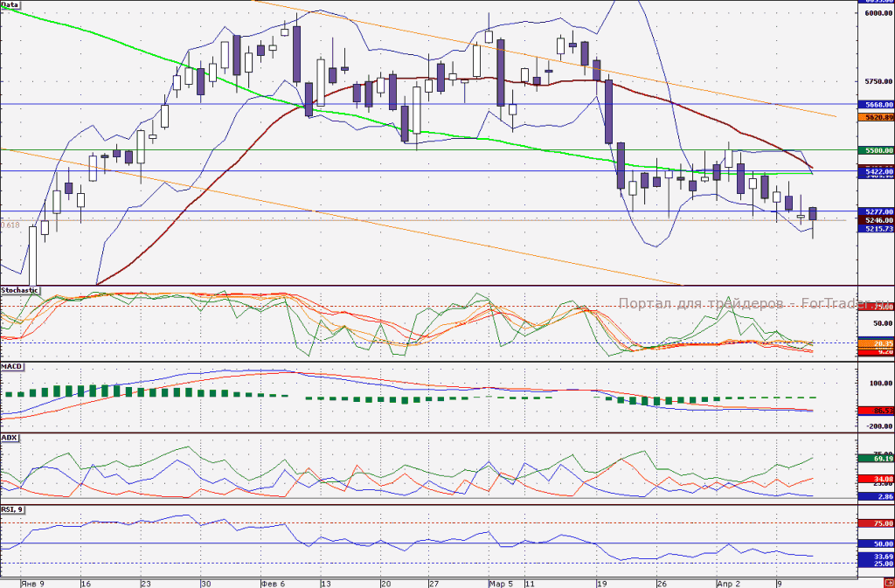Screen dimensions: 895x588
Task: Click the ADX indicator label
Action: (x=9, y=438)
